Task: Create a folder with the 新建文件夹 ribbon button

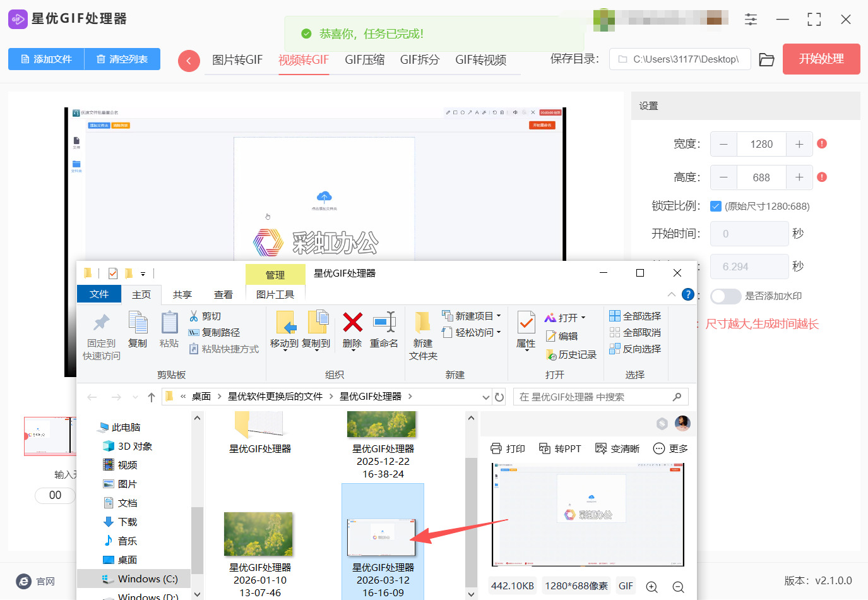Action: pyautogui.click(x=423, y=337)
